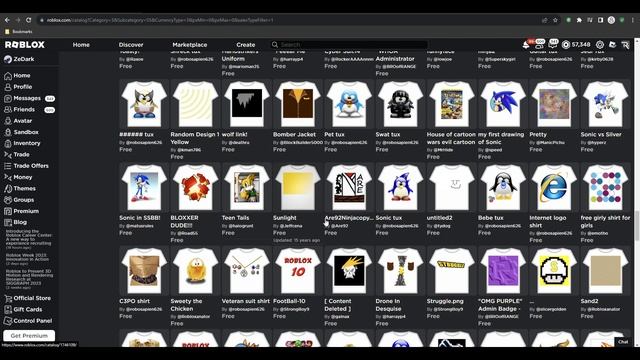Click the Get Premium button

pyautogui.click(x=29, y=336)
